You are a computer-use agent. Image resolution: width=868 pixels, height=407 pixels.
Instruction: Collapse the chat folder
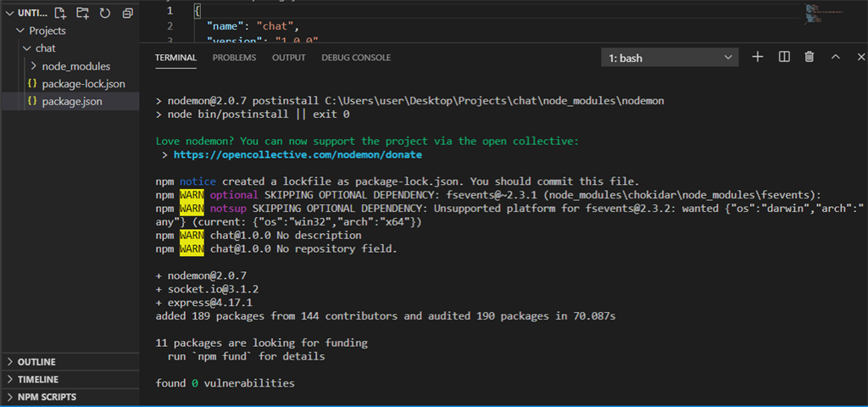[x=45, y=48]
